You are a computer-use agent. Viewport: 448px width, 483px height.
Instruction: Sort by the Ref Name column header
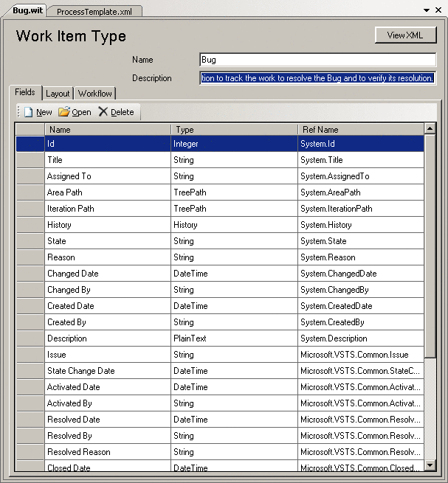(361, 129)
